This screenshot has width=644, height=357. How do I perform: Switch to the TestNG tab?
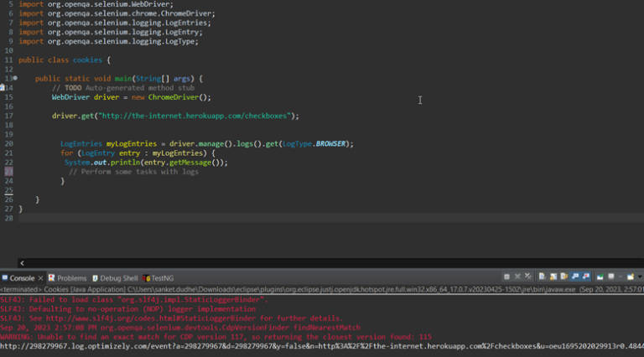(159, 277)
